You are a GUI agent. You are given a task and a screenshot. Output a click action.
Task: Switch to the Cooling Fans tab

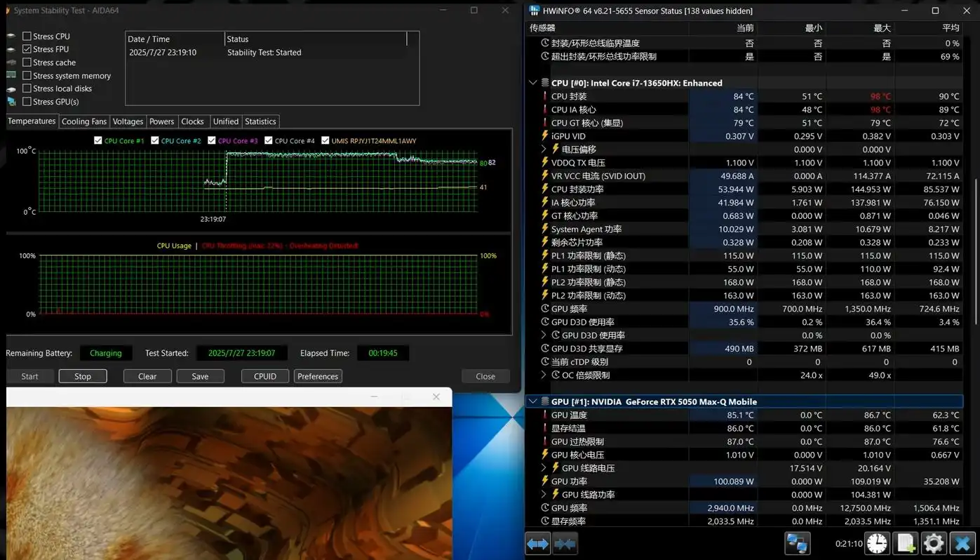[84, 121]
